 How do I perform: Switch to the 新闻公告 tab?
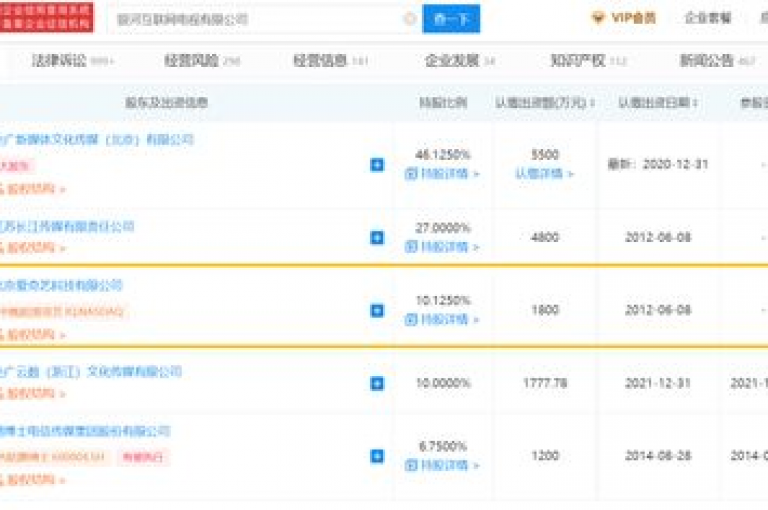[x=718, y=61]
